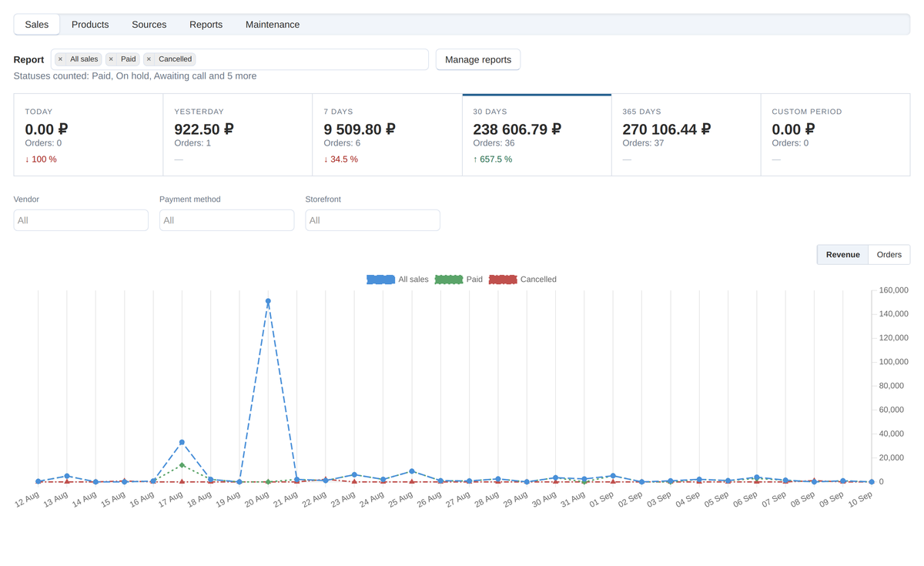Viewport: 924px width, 566px height.
Task: Click the ↑ 657.5 % change indicator
Action: tap(493, 159)
